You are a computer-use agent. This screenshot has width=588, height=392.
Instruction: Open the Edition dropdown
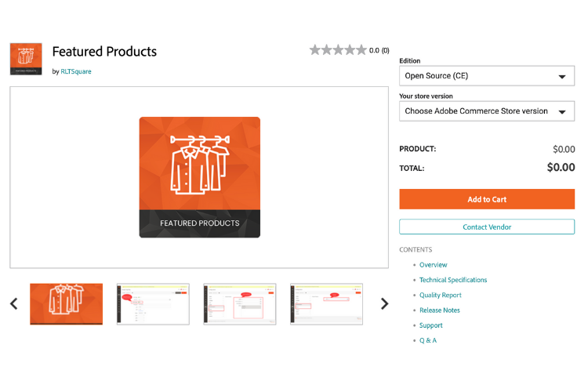[486, 76]
